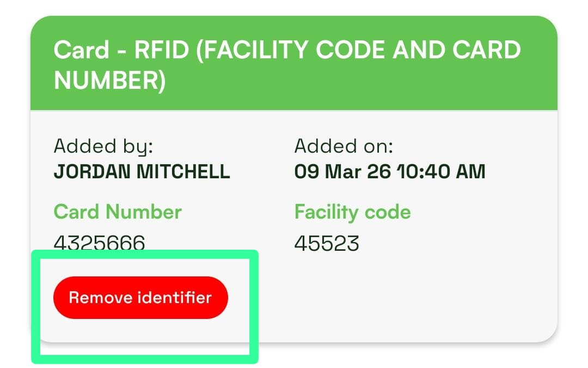
Task: Click the green Card Number label
Action: pos(118,212)
